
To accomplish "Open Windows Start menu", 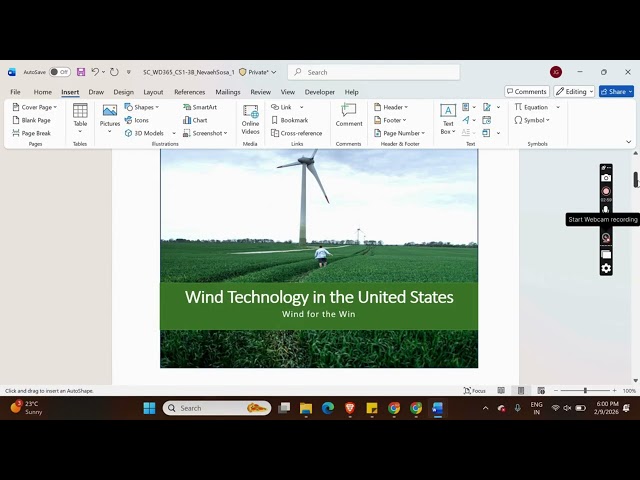I will pos(149,408).
